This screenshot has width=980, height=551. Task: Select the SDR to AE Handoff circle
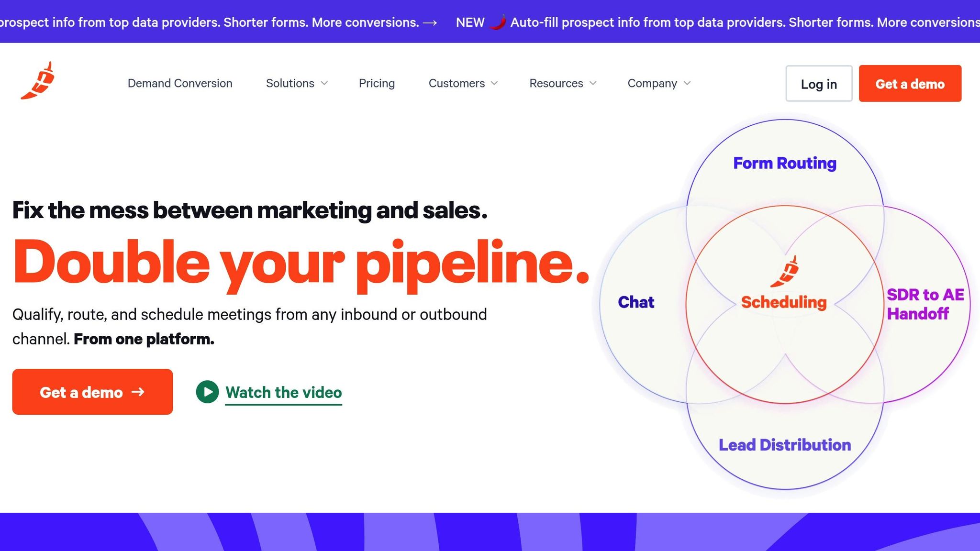(925, 304)
